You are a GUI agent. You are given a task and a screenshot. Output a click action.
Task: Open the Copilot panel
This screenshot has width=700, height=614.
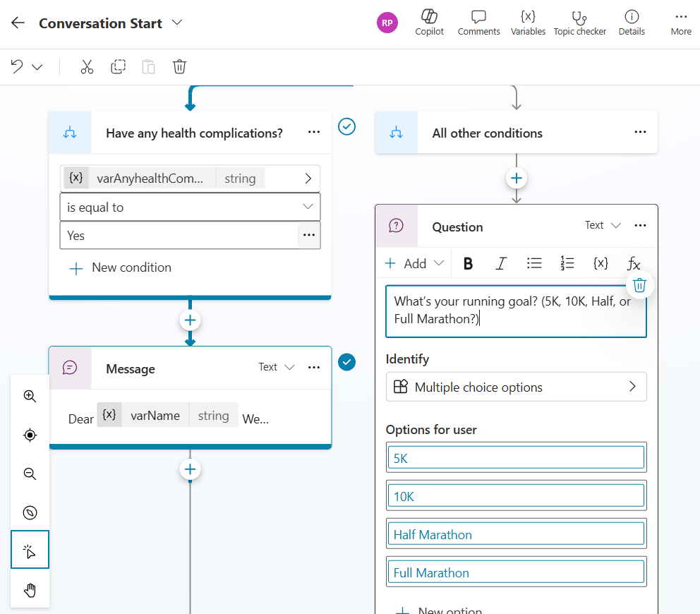pyautogui.click(x=429, y=23)
